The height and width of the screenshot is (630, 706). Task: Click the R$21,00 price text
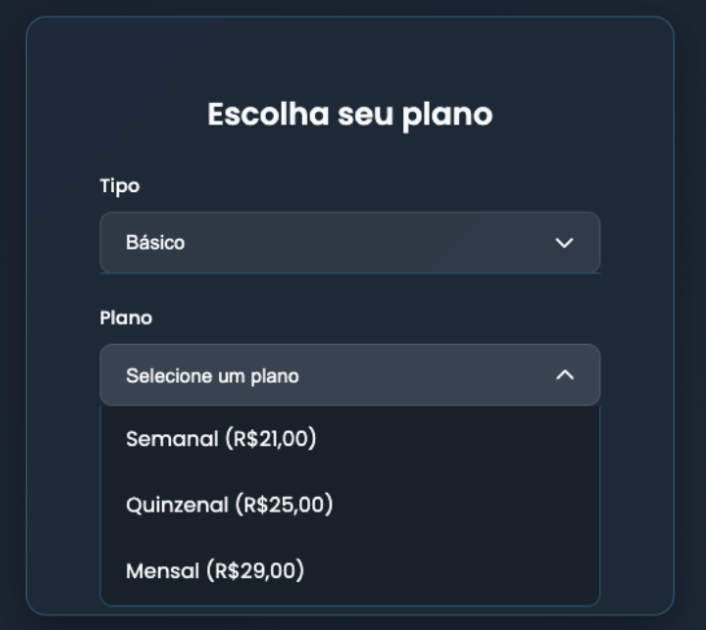point(272,439)
